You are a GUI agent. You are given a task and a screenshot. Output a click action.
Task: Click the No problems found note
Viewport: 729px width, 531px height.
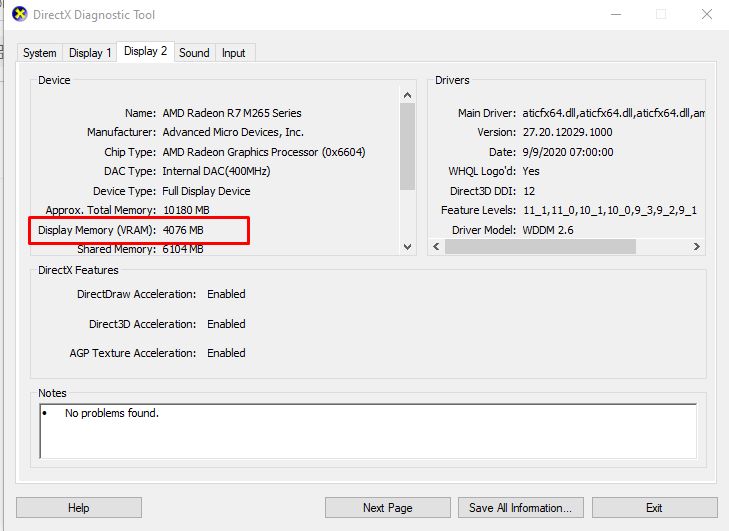[x=112, y=413]
